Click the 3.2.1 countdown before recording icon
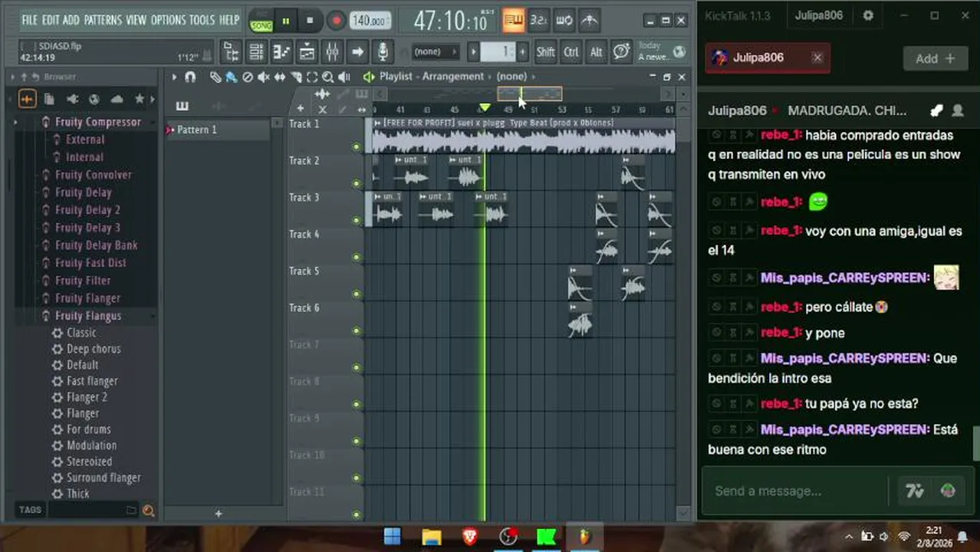The image size is (980, 552). coord(538,21)
